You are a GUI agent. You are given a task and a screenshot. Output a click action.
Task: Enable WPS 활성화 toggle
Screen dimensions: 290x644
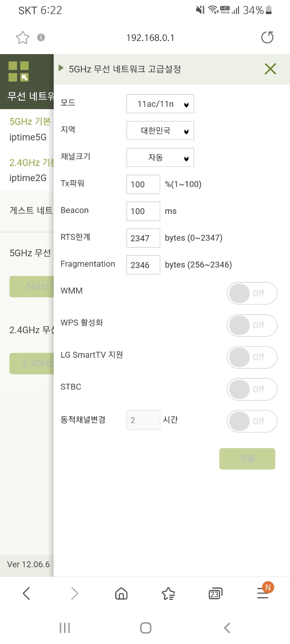(x=252, y=325)
